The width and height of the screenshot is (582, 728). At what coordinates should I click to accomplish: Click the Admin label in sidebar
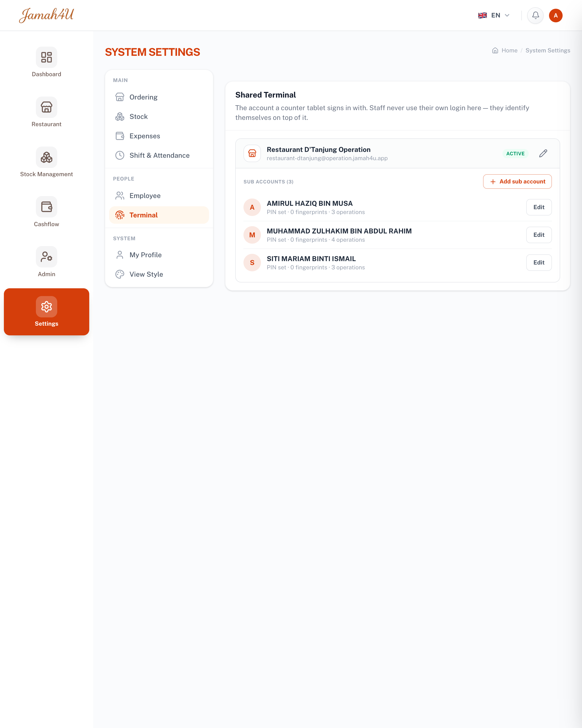47,274
